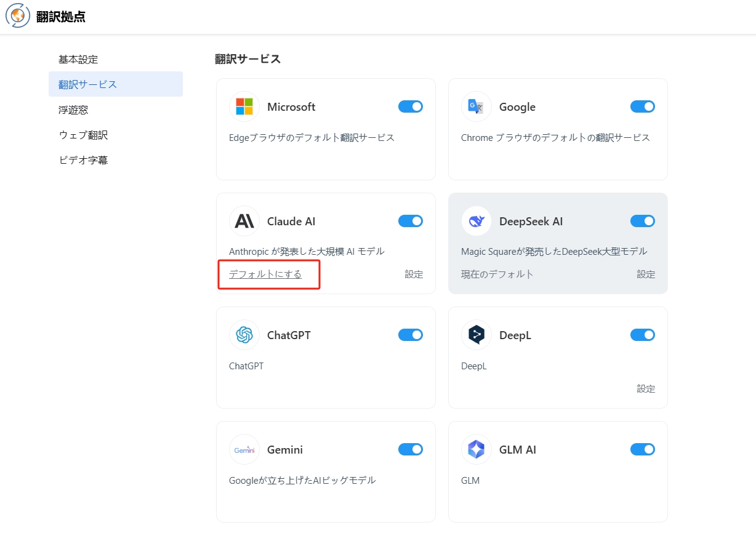
Task: Open the 基本設定 menu section
Action: 116,59
